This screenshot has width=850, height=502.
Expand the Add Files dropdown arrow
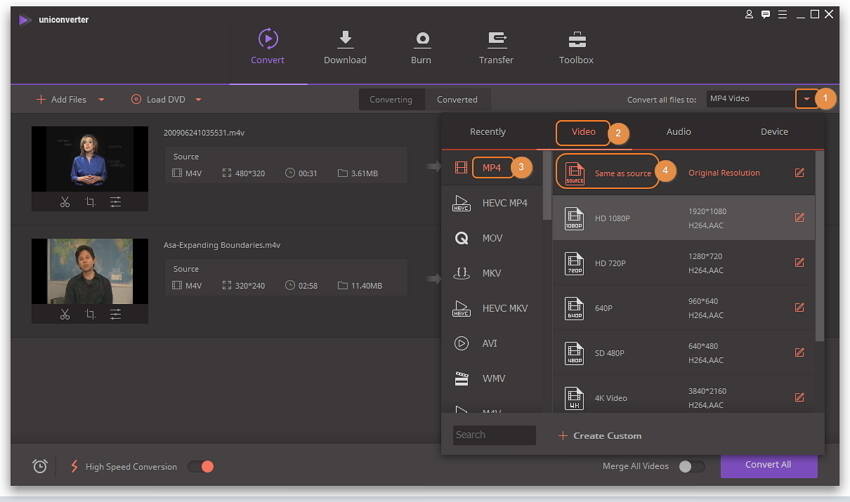click(x=101, y=100)
